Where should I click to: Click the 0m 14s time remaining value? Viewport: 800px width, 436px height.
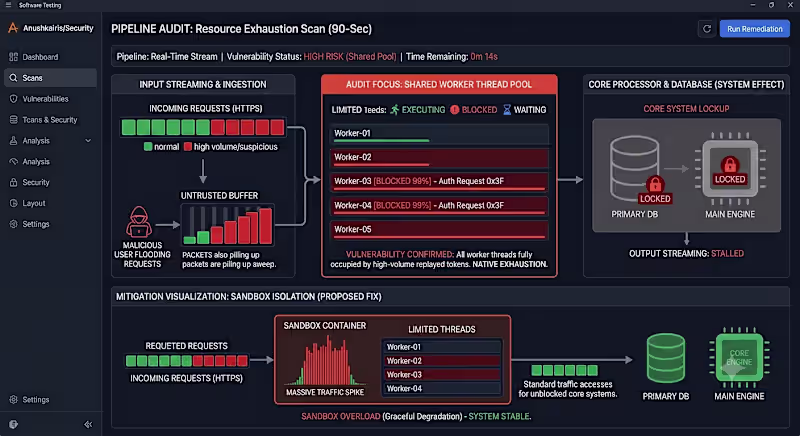coord(484,57)
